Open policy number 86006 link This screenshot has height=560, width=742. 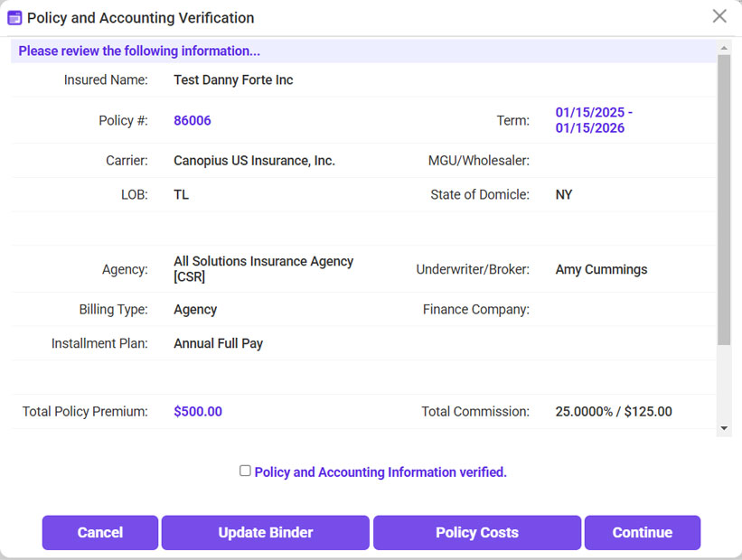click(x=193, y=120)
